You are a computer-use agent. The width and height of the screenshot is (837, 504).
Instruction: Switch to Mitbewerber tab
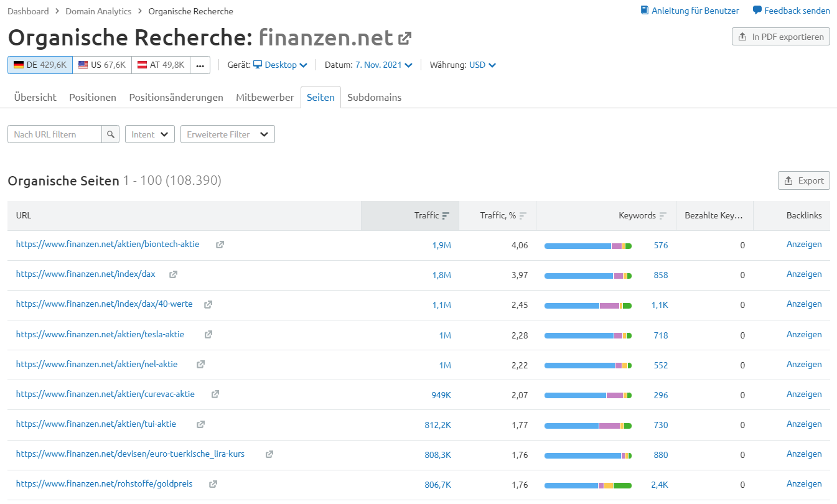265,97
